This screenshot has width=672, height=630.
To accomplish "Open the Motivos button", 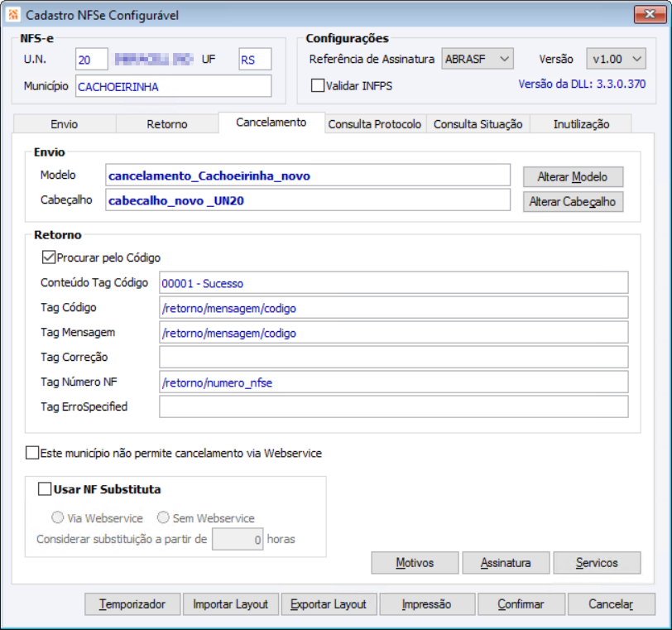I will pos(415,563).
